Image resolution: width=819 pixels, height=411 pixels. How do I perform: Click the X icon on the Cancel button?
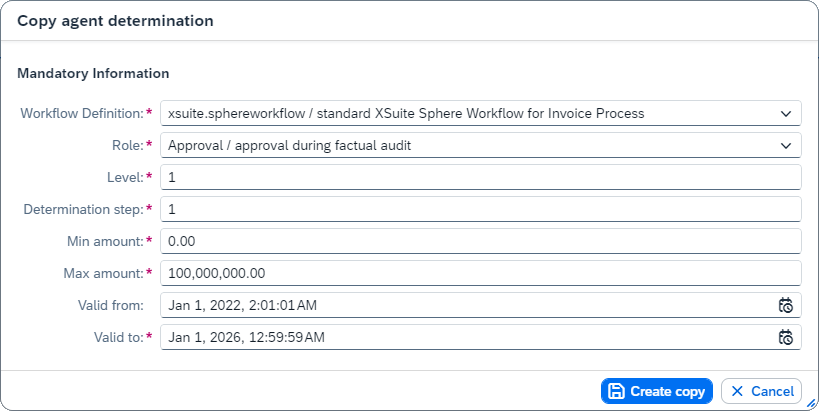coord(737,391)
